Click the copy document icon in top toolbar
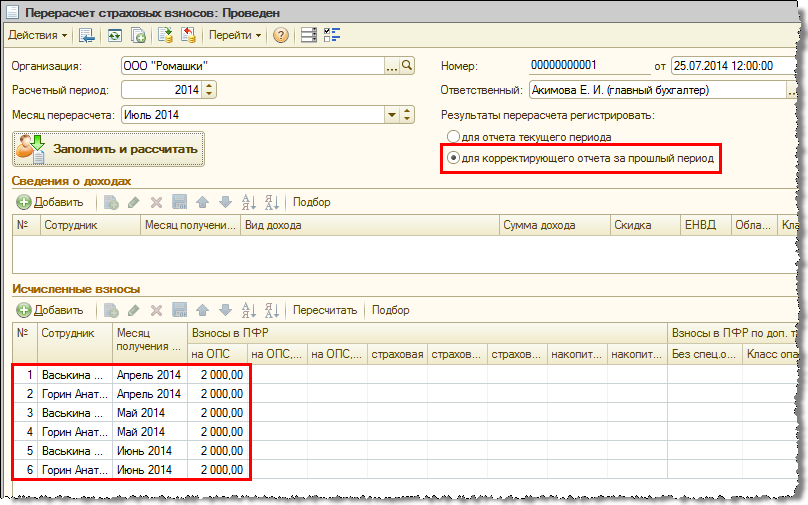The image size is (808, 505). [x=139, y=36]
